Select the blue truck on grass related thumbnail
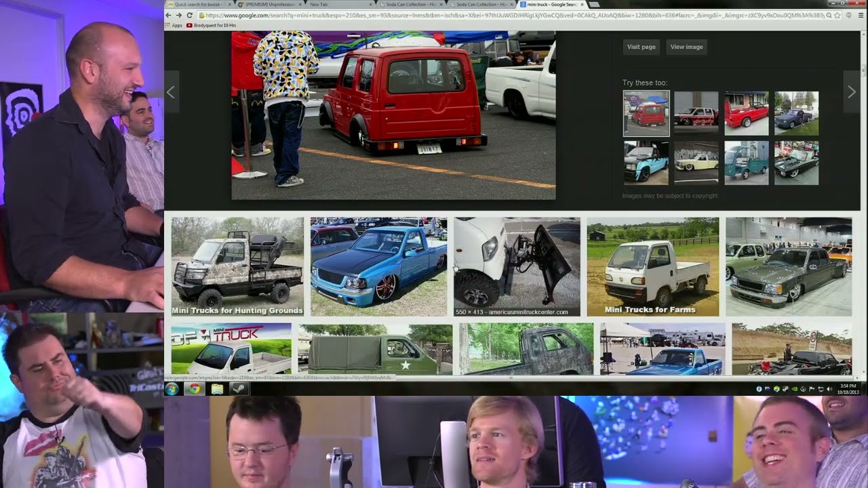Screen dimensions: 868x488 [x=796, y=113]
